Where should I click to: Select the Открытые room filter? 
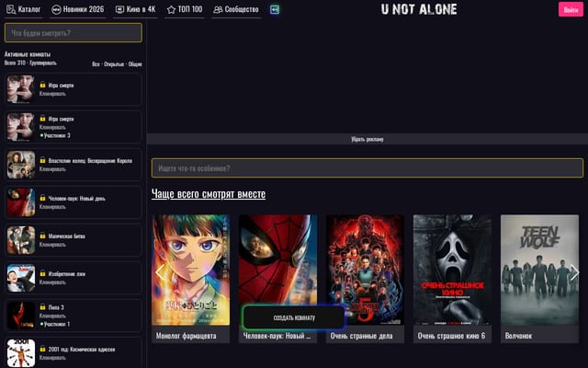tap(114, 64)
